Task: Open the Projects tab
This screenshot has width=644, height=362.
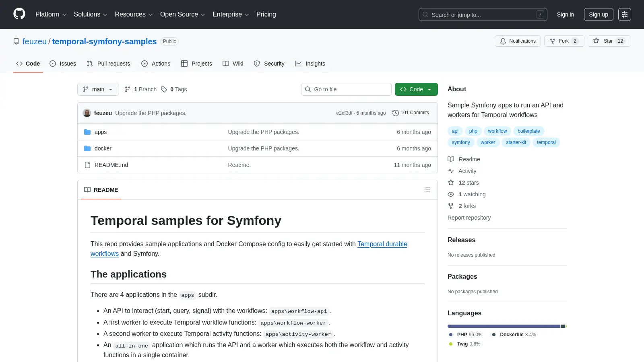Action: (x=196, y=64)
